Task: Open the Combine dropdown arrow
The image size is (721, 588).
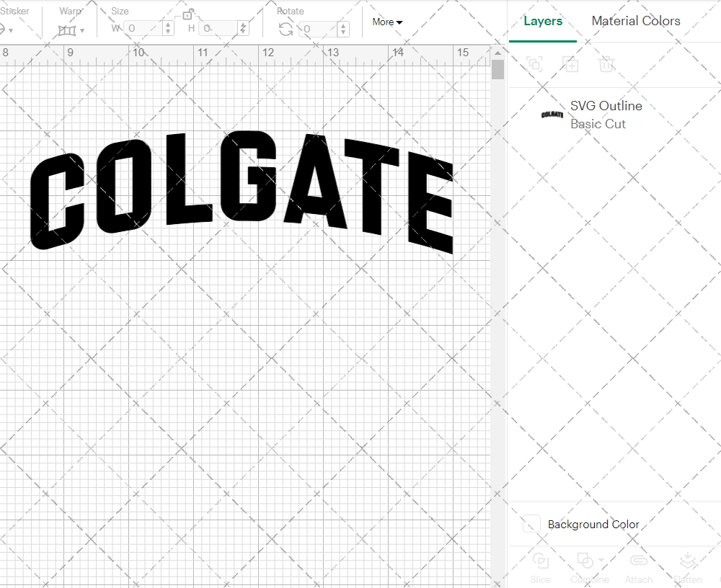Action: [601, 561]
